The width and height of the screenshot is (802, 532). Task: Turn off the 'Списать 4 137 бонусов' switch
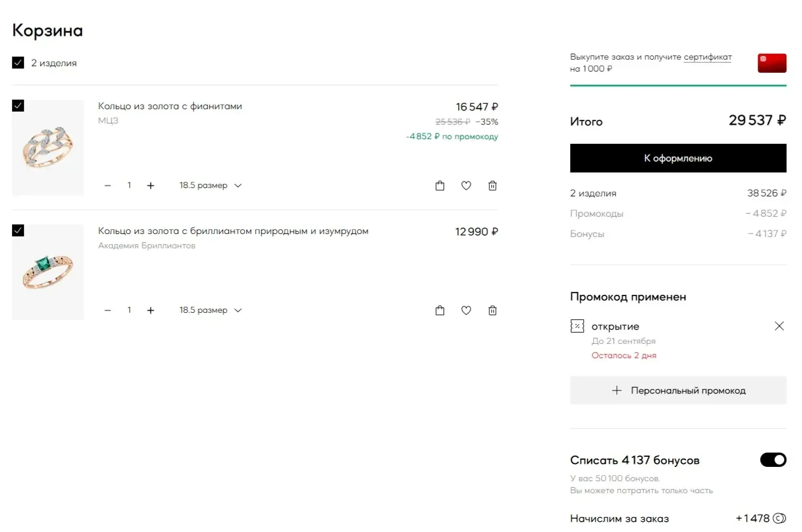773,460
